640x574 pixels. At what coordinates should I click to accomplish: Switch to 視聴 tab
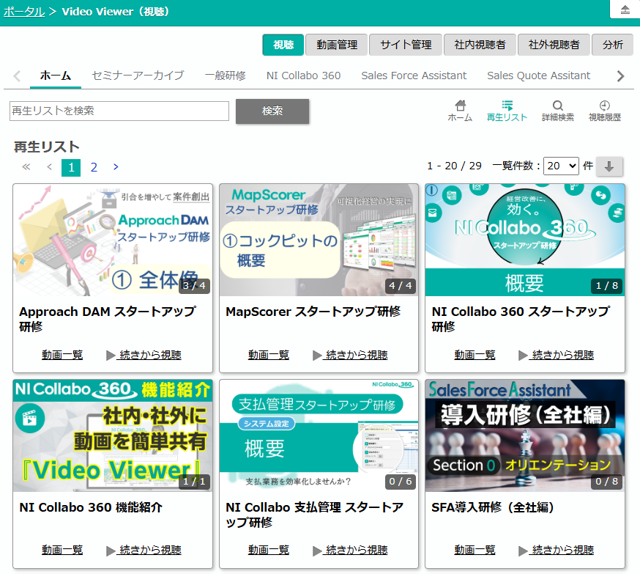click(283, 44)
